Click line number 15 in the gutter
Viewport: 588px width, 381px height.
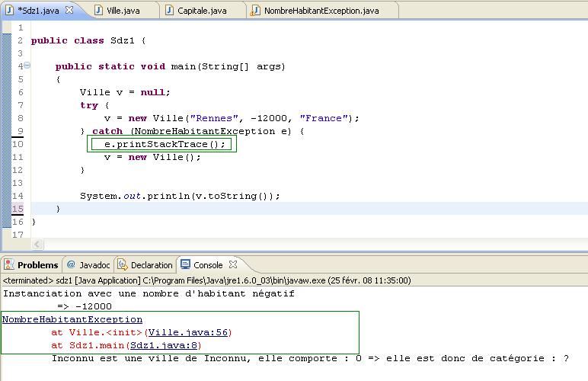[18, 209]
